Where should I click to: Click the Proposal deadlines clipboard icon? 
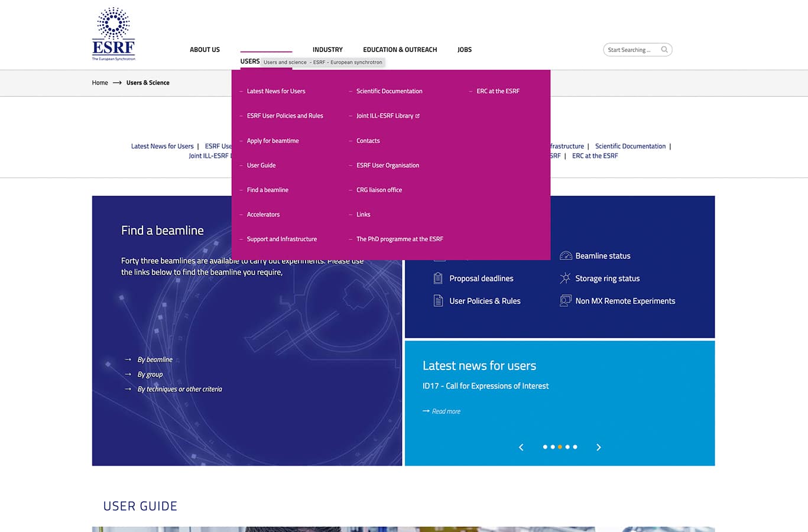point(438,278)
